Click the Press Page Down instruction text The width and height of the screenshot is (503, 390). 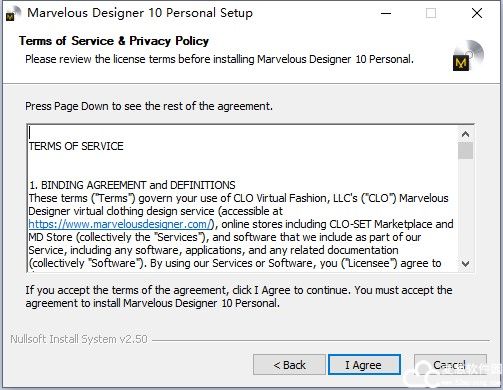(149, 106)
